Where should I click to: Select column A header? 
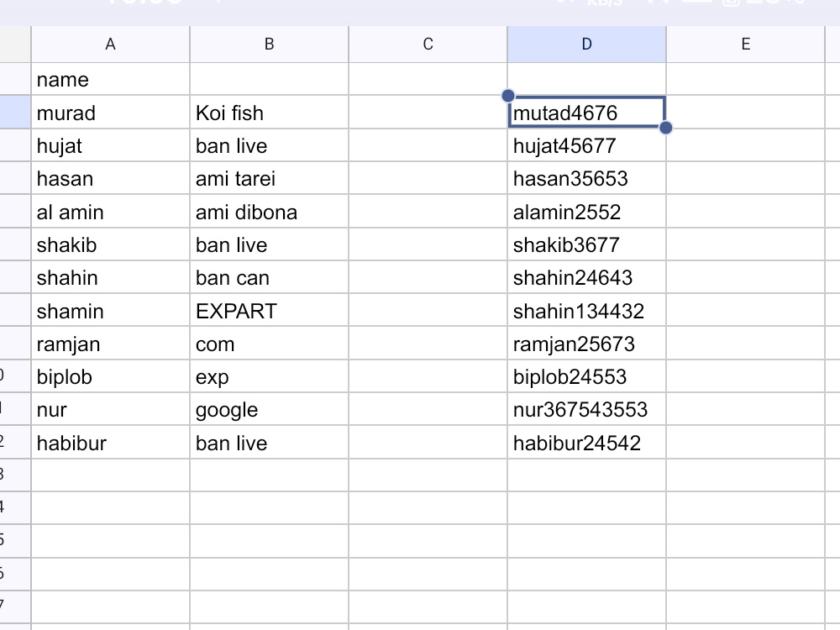click(x=110, y=44)
